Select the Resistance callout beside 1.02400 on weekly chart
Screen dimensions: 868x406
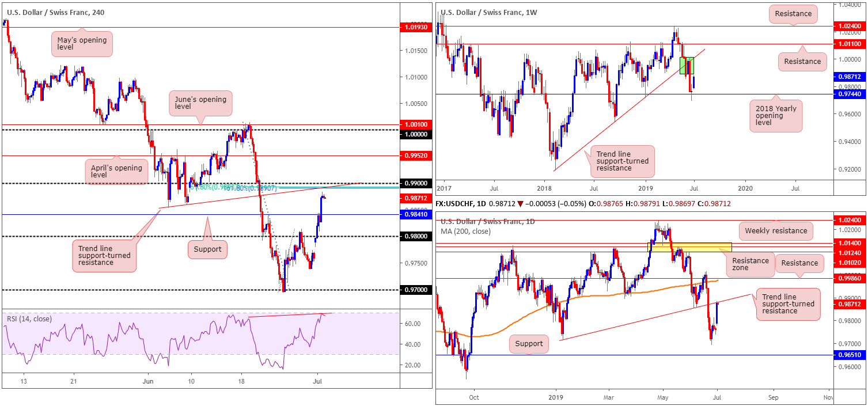pyautogui.click(x=793, y=14)
